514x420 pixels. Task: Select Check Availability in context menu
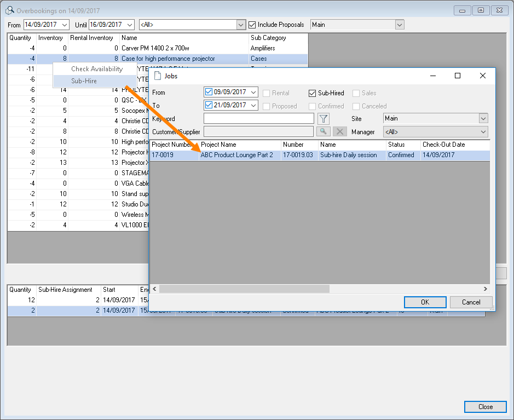point(97,69)
